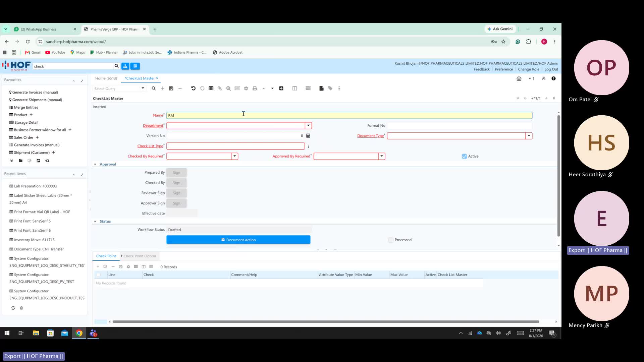Collapse the Favourites panel
The image size is (644, 362).
coord(74,81)
